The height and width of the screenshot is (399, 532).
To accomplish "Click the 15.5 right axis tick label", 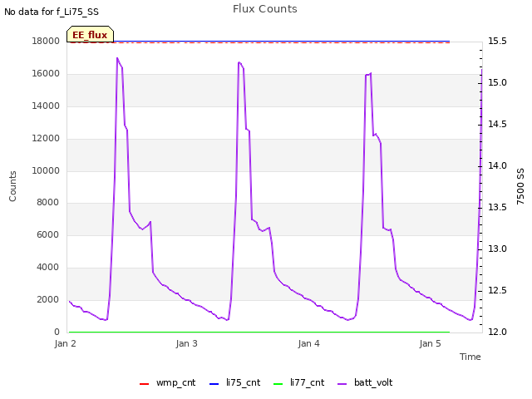I will tap(497, 41).
